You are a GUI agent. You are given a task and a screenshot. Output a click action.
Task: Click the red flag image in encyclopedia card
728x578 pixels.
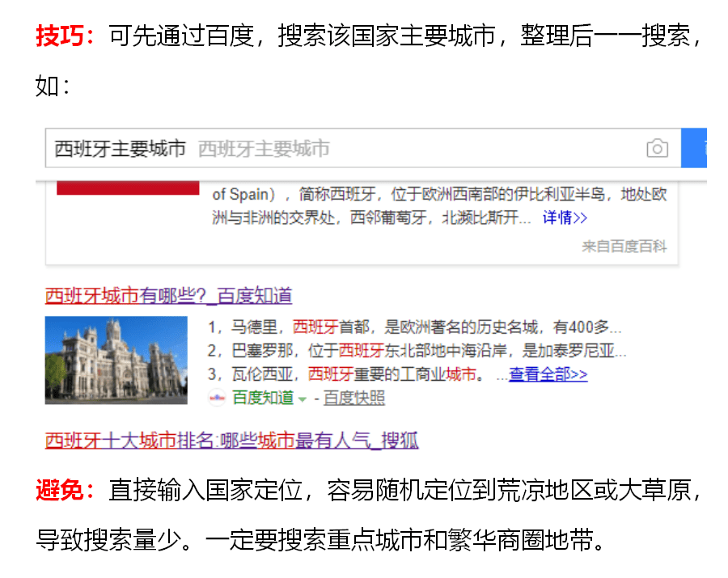(x=128, y=188)
